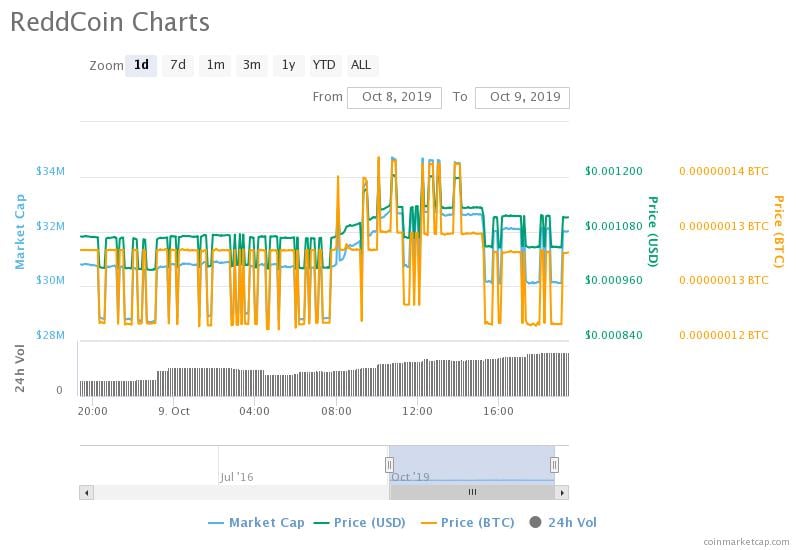Open the From date field Oct 8, 2019

coord(394,97)
